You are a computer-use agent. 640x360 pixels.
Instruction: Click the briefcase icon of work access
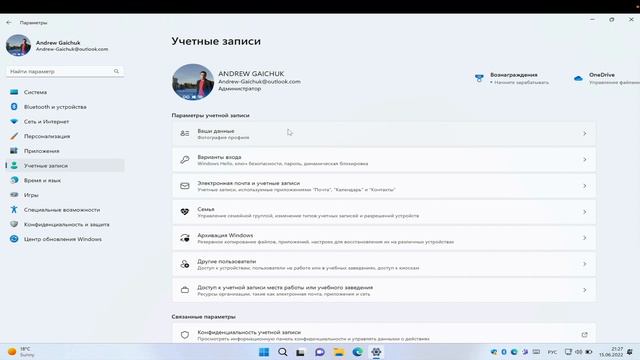pos(184,290)
